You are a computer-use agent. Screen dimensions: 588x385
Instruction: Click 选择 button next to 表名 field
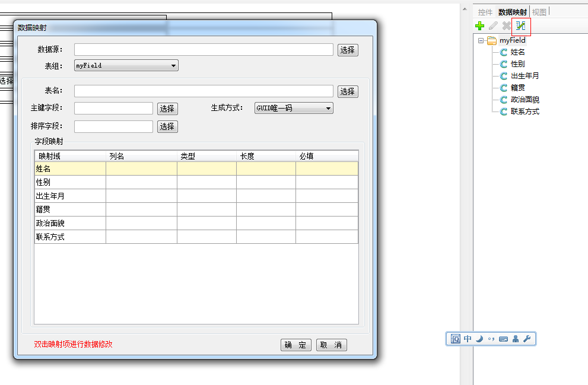[x=348, y=91]
